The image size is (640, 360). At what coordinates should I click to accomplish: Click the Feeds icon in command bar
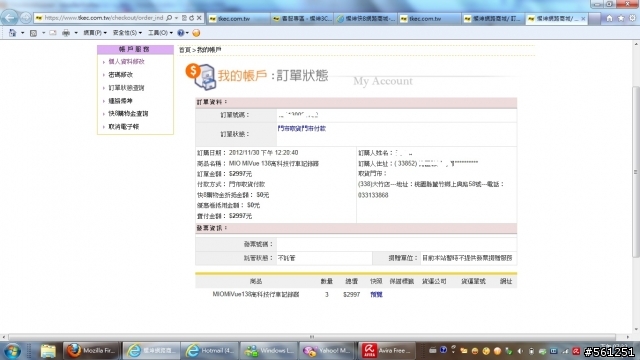(x=33, y=33)
